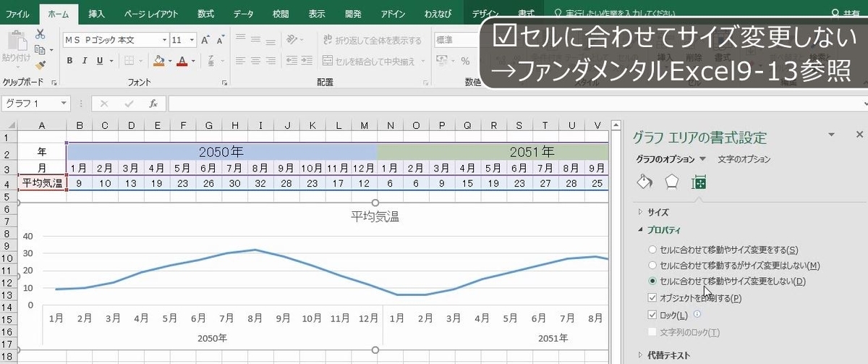Open Size & Properties tab icon

coord(699,182)
